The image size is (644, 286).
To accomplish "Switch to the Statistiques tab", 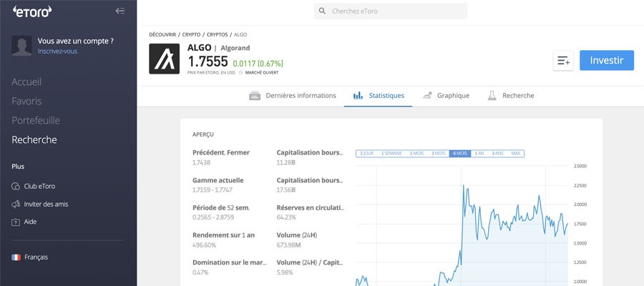I will (x=379, y=96).
